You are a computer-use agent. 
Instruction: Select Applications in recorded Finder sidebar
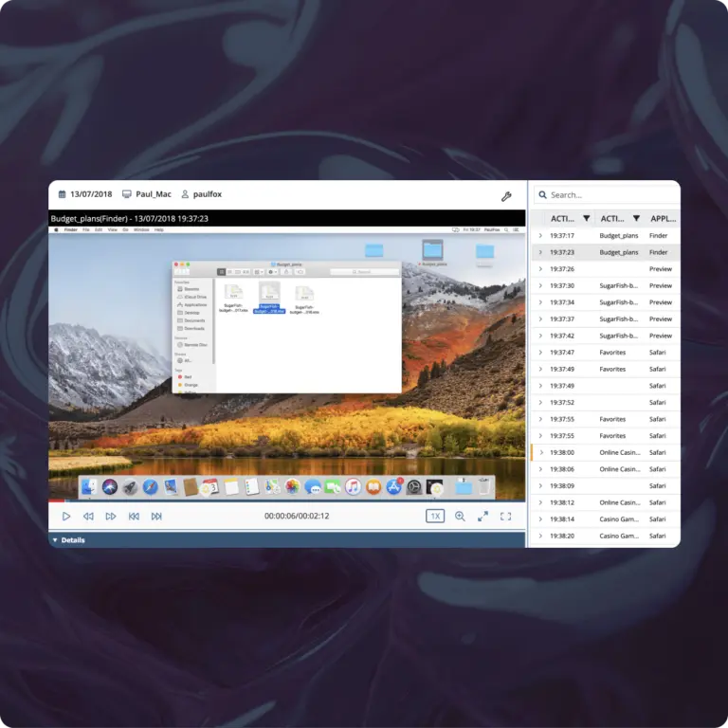(191, 305)
